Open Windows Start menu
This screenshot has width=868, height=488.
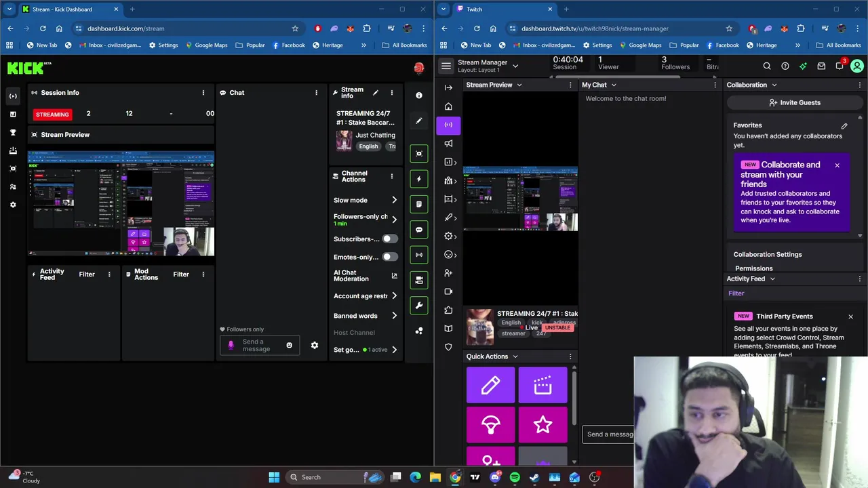pyautogui.click(x=274, y=477)
